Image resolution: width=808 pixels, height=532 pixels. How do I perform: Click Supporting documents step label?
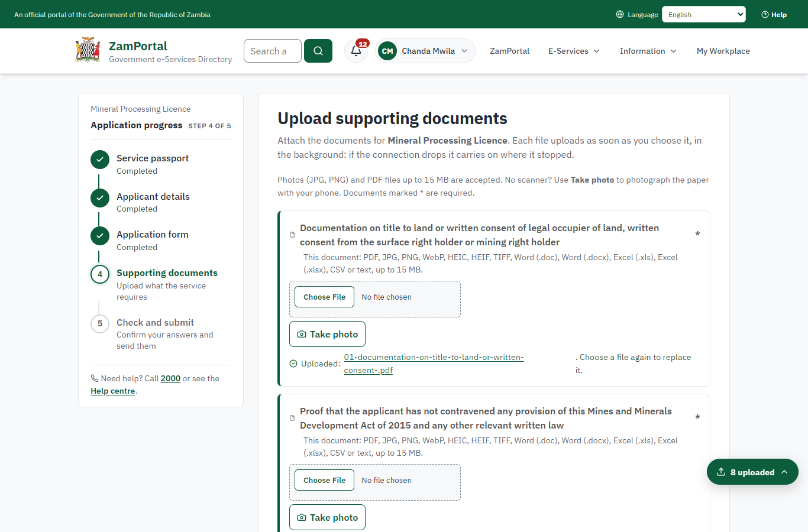pyautogui.click(x=167, y=273)
